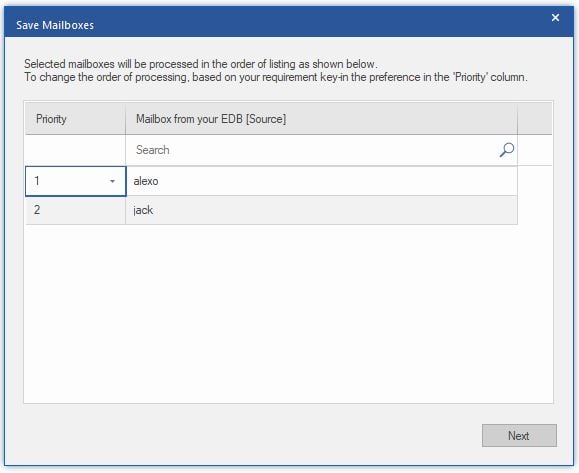Click the magnifier search icon
579x473 pixels.
click(507, 150)
